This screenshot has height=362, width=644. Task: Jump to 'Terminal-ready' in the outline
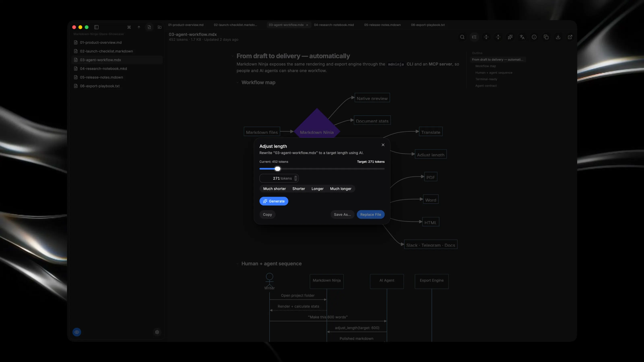[486, 79]
